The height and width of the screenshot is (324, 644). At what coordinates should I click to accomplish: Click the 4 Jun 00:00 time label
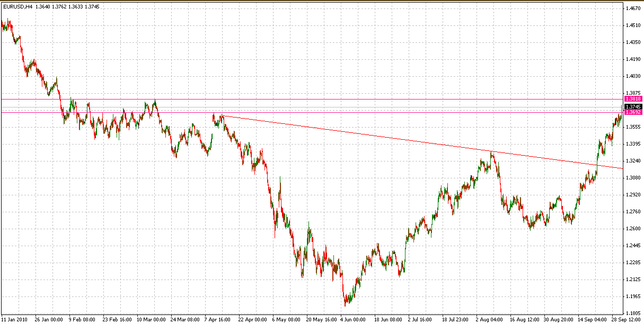coord(353,320)
